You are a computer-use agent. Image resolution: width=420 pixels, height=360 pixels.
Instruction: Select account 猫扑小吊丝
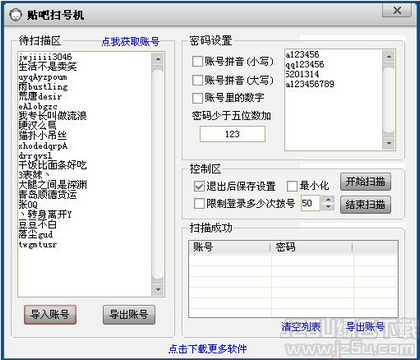(43, 136)
